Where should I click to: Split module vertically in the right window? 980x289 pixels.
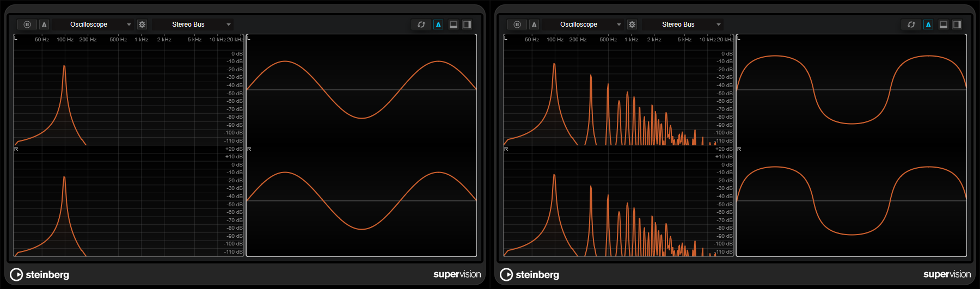click(x=957, y=24)
